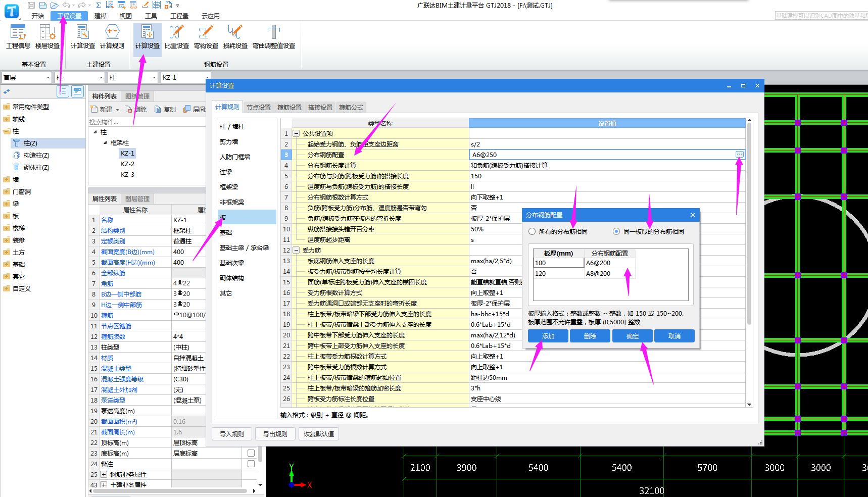Switch to 箍筋公式 tab in dialog

click(x=351, y=107)
